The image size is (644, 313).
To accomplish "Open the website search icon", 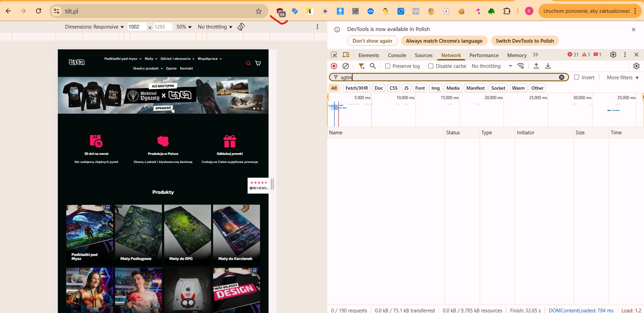I will coord(248,63).
